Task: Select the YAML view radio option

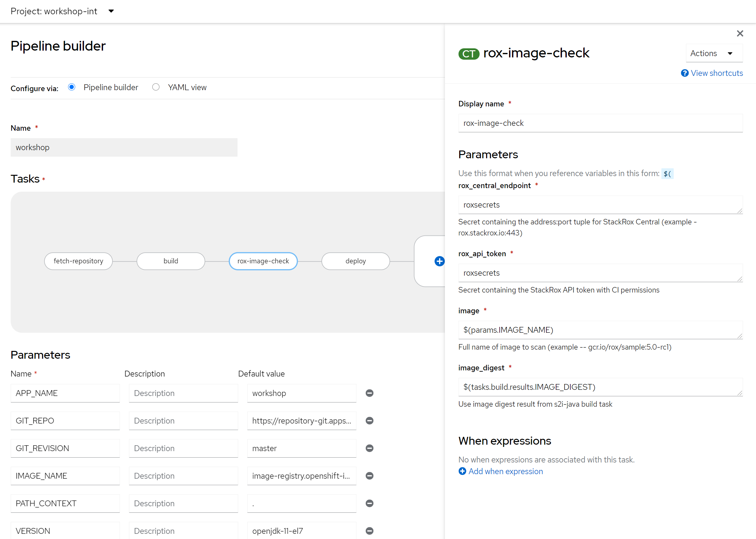Action: pos(156,87)
